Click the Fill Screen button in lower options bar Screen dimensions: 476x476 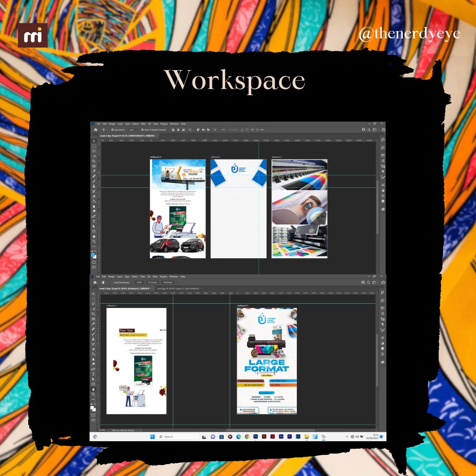168,283
